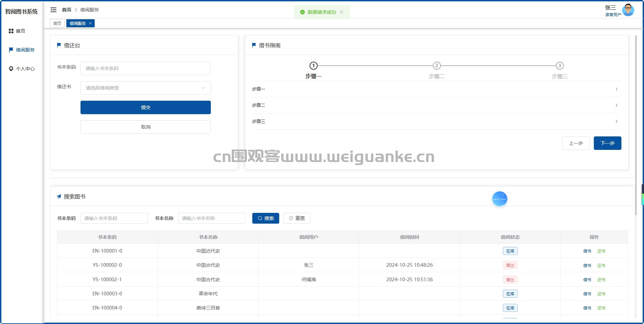
Task: Switch to the 首页 tab
Action: (x=57, y=23)
